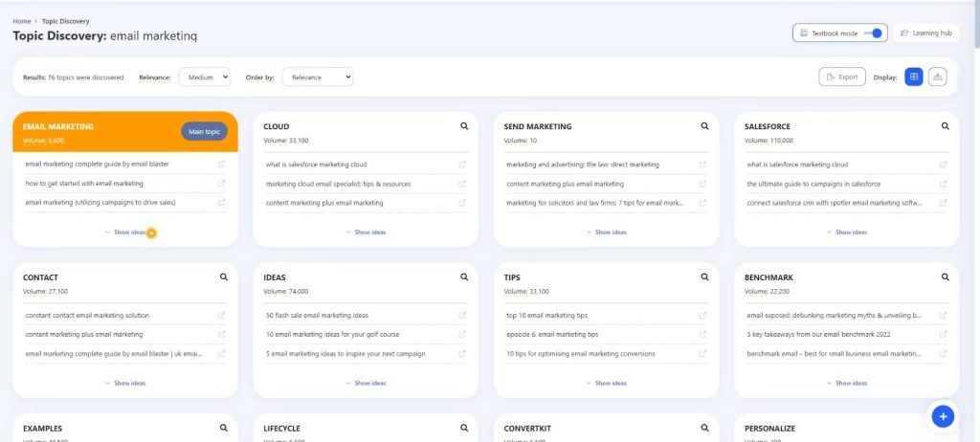
Task: Go to Home breadcrumb
Action: [x=22, y=21]
